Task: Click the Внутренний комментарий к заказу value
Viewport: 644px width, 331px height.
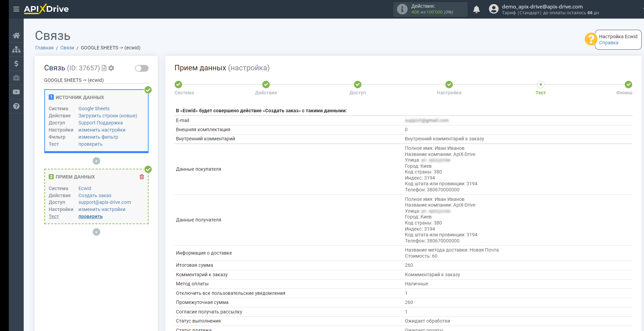Action: (x=444, y=139)
